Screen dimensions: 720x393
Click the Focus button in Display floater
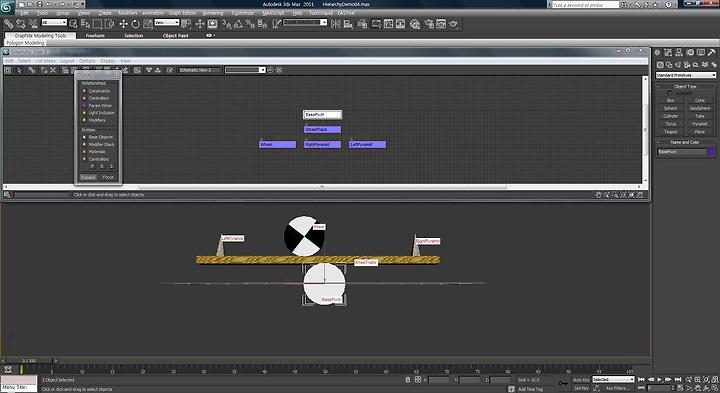[x=108, y=177]
